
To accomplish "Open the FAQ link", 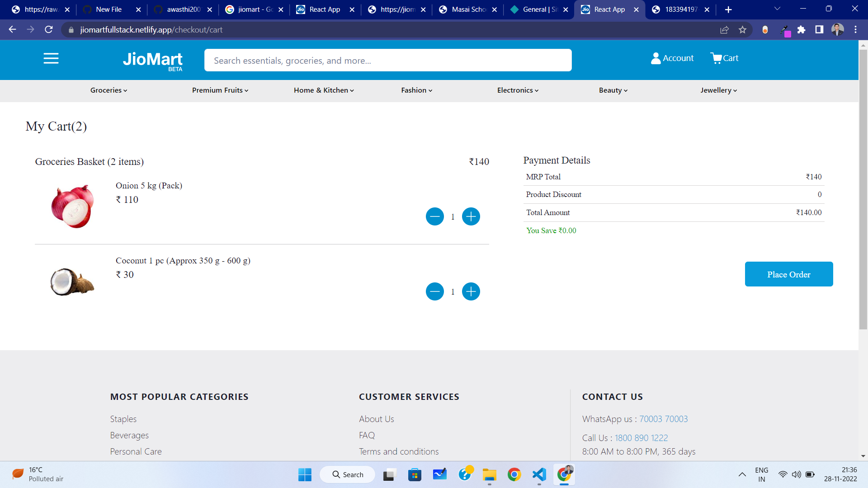I will pyautogui.click(x=367, y=435).
